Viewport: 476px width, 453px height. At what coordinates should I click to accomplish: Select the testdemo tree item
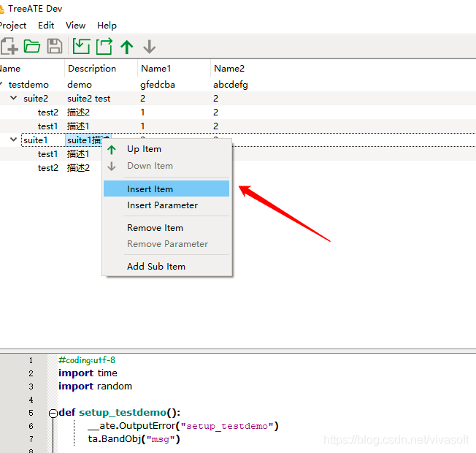coord(28,85)
